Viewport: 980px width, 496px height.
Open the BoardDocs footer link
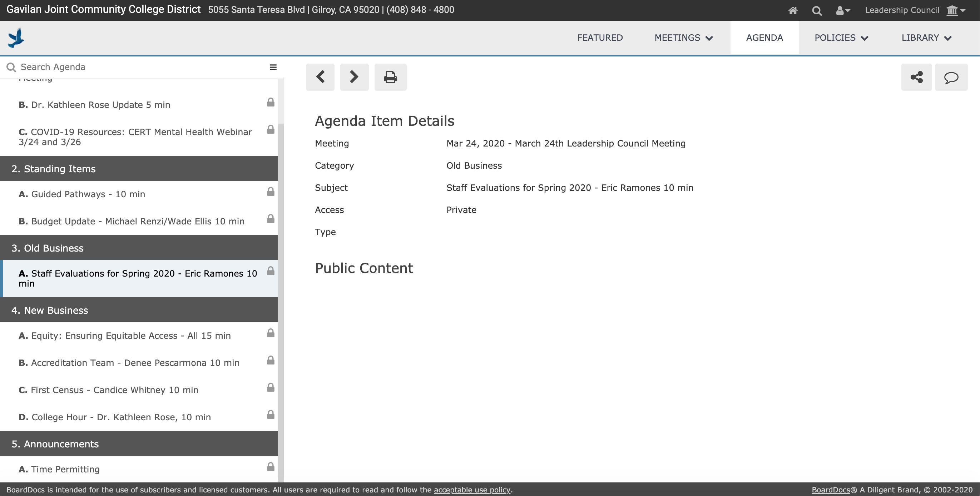point(831,490)
